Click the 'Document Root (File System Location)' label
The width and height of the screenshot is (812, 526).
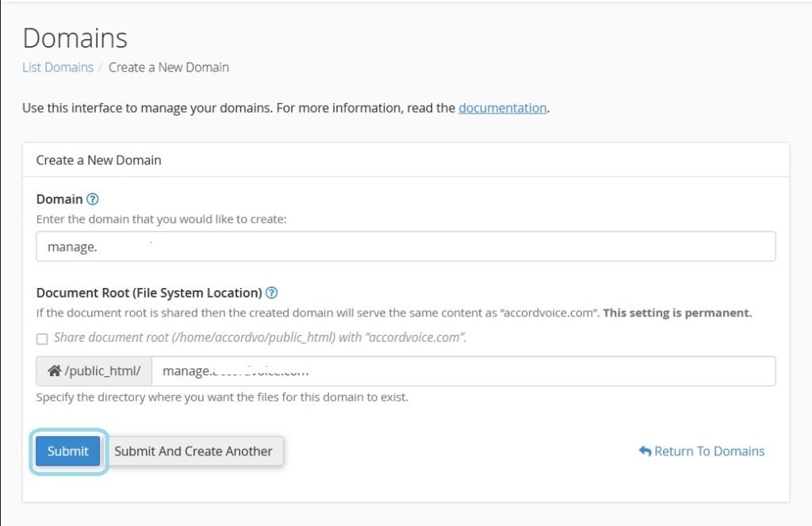[149, 293]
